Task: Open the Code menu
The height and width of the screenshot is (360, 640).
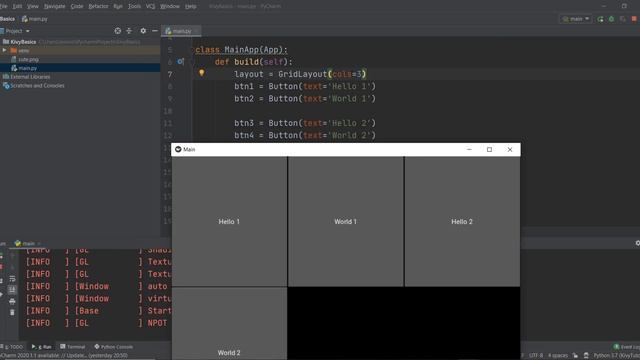Action: tap(77, 6)
